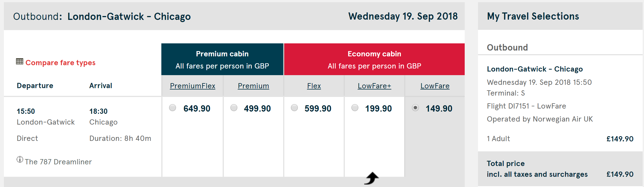This screenshot has width=644, height=187.
Task: Click the LowFare+ fare column link
Action: pos(374,86)
